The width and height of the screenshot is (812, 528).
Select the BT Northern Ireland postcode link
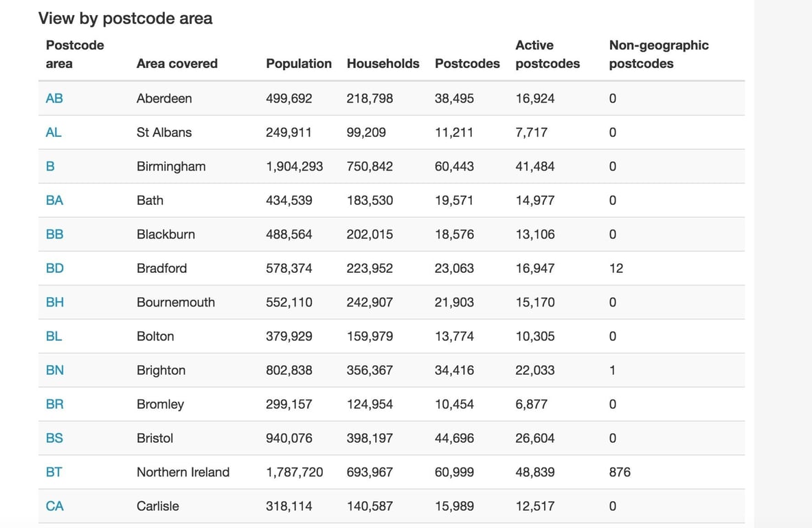point(54,472)
